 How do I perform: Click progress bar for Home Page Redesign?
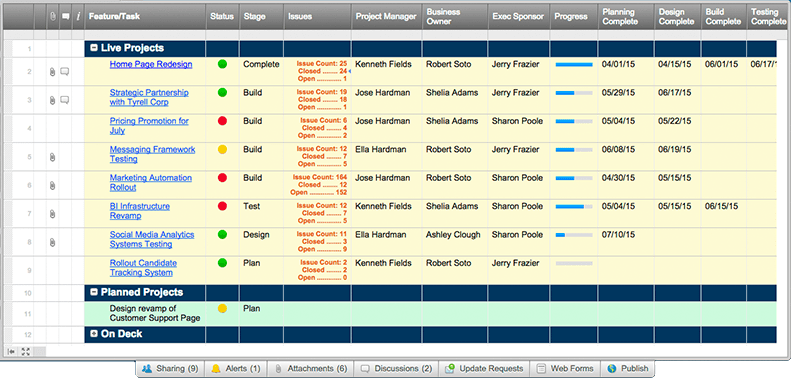[x=574, y=65]
